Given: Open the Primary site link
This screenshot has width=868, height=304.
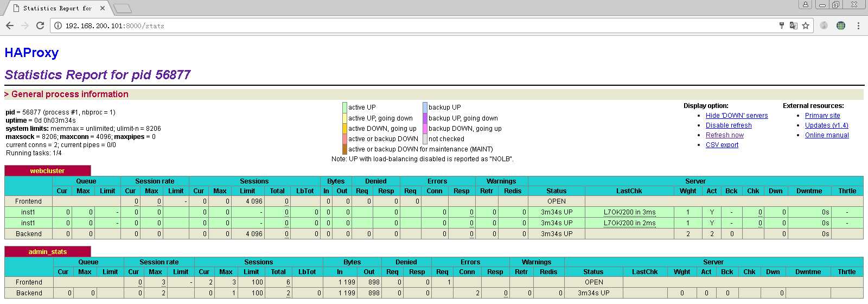Looking at the screenshot, I should pos(822,116).
